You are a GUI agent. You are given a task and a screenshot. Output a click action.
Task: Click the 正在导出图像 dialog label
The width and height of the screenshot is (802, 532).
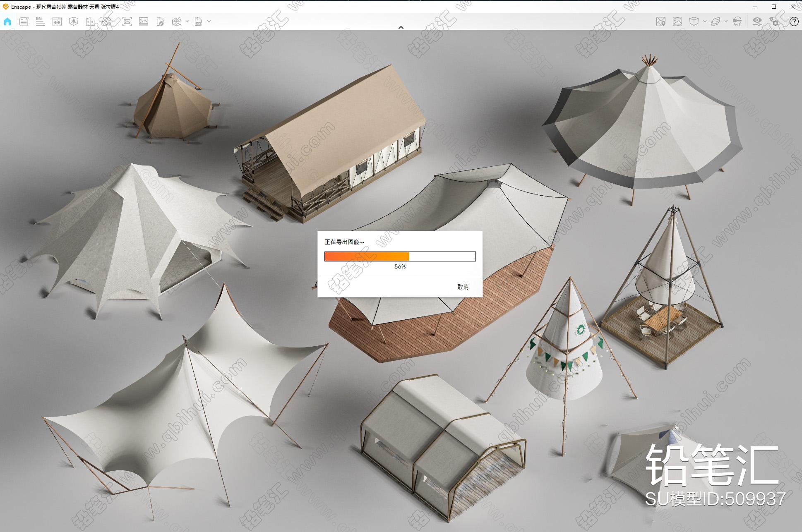click(x=344, y=242)
